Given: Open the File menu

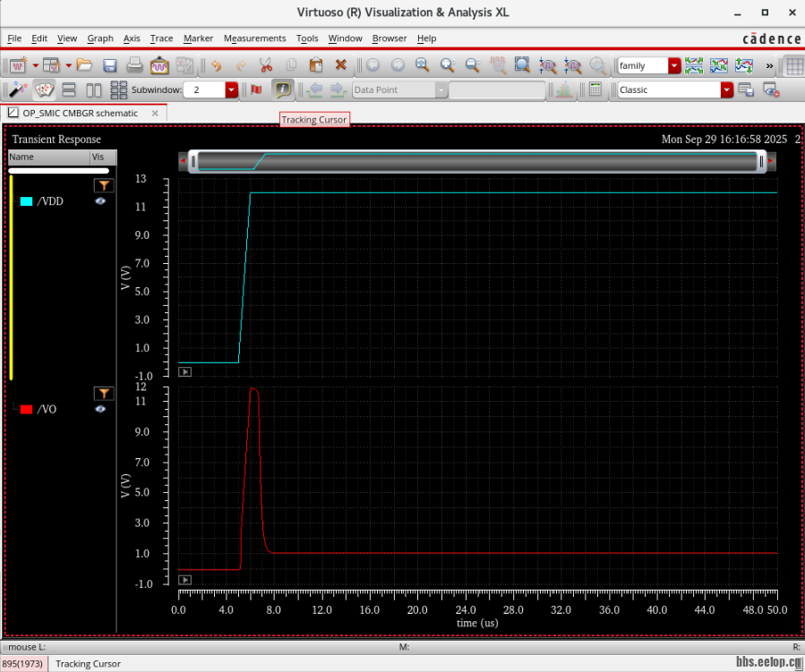Looking at the screenshot, I should (14, 38).
